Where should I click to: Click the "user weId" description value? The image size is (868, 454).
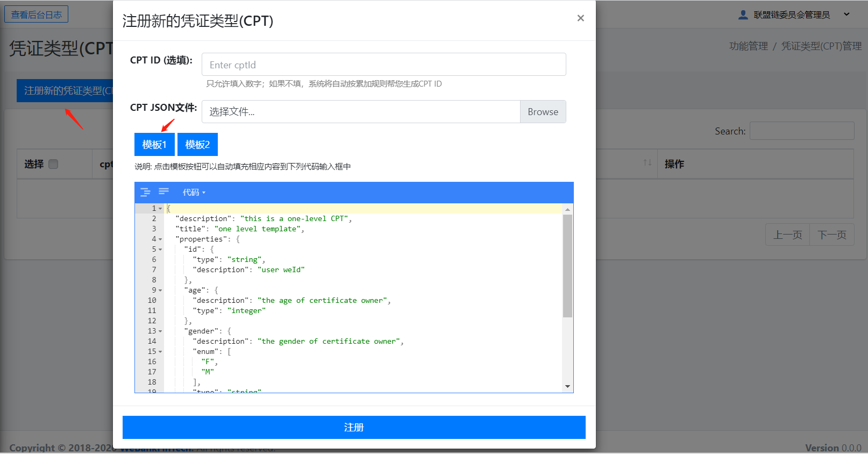281,270
